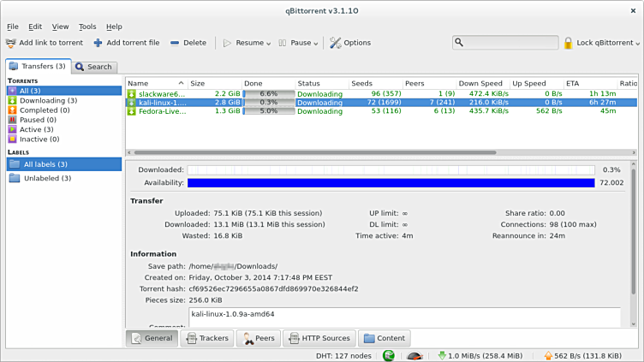Click the download speed status indicator
The image size is (644, 362).
point(483,355)
